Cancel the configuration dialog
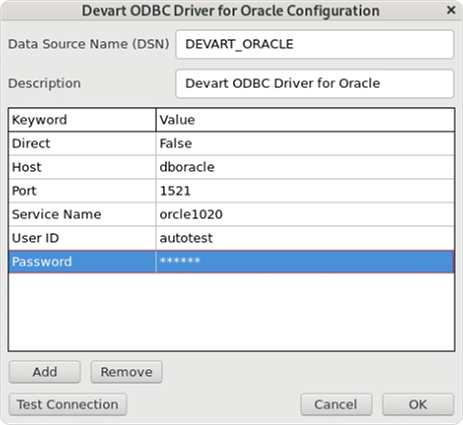Image resolution: width=463 pixels, height=425 pixels. coord(336,405)
